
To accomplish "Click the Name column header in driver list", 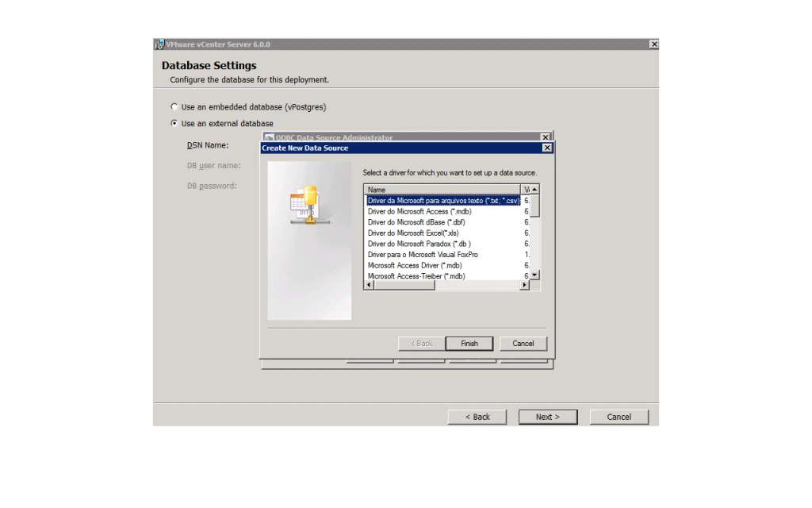I will (442, 190).
